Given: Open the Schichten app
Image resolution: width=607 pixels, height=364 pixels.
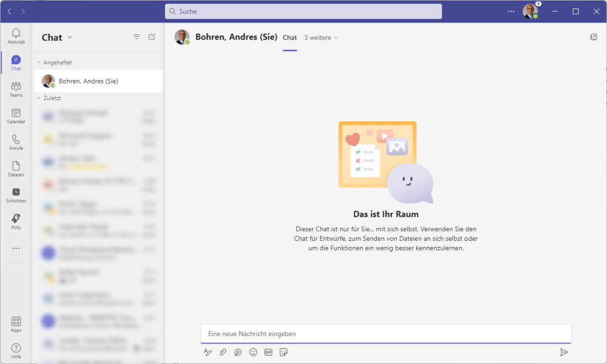Looking at the screenshot, I should 16,195.
